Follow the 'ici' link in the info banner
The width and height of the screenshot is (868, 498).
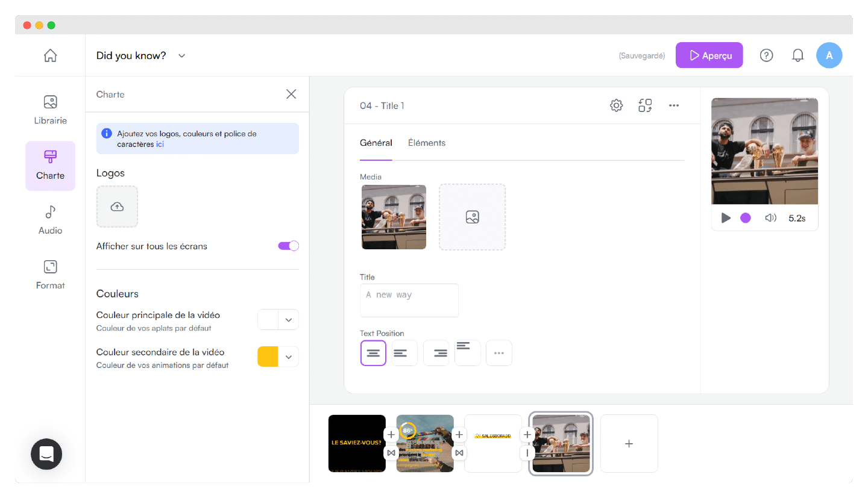coord(160,145)
